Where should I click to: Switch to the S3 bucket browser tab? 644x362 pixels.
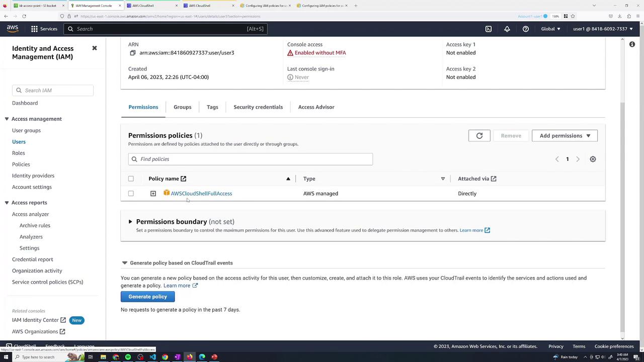coord(38,6)
